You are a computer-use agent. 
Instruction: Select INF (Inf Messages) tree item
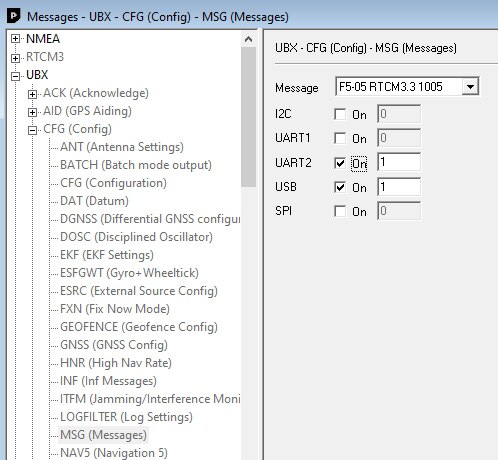[108, 381]
